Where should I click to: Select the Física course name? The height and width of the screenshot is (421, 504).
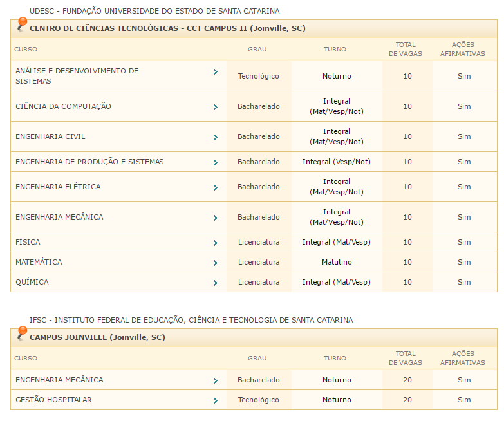pyautogui.click(x=28, y=242)
